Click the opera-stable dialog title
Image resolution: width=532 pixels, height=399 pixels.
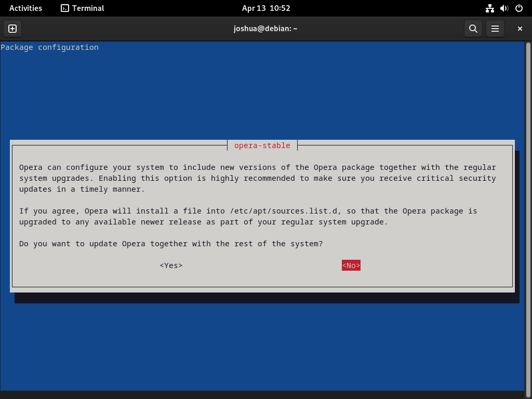pos(262,145)
